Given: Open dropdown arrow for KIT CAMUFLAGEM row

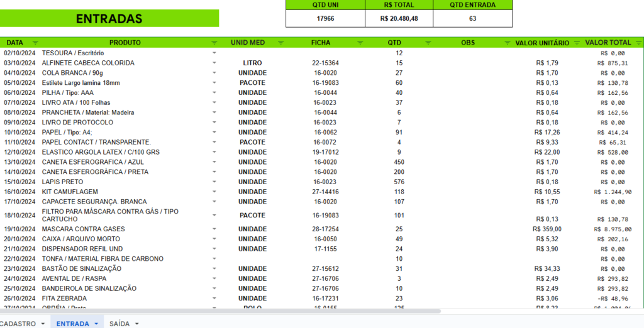Looking at the screenshot, I should (x=214, y=192).
